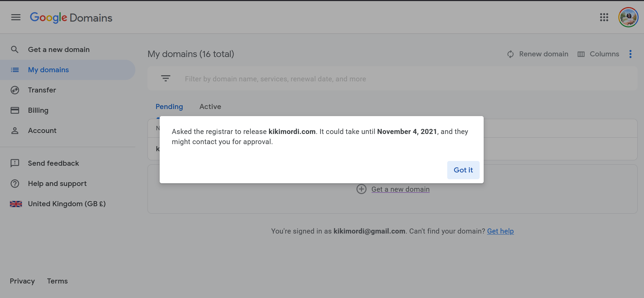Open Billing in the sidebar
Viewport: 644px width, 298px height.
click(x=38, y=110)
